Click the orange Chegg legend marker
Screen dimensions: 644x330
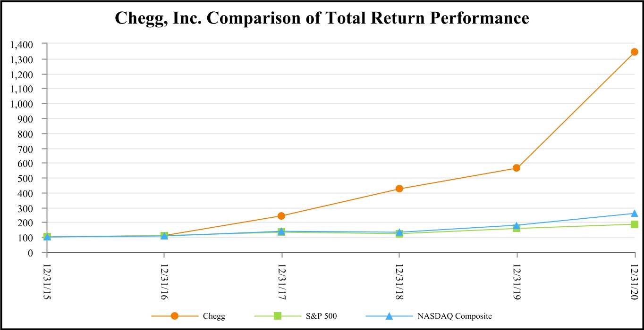(175, 316)
